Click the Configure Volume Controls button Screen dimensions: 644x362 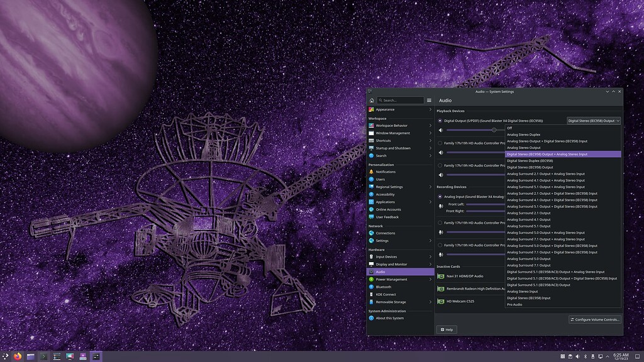click(594, 319)
